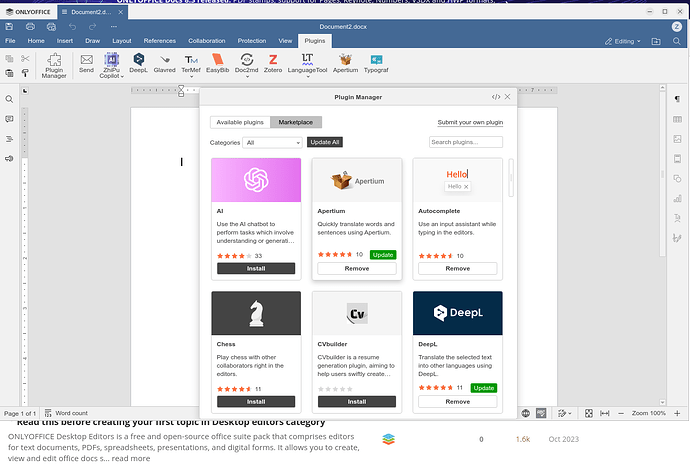Open the more options ellipsis menu

[114, 27]
